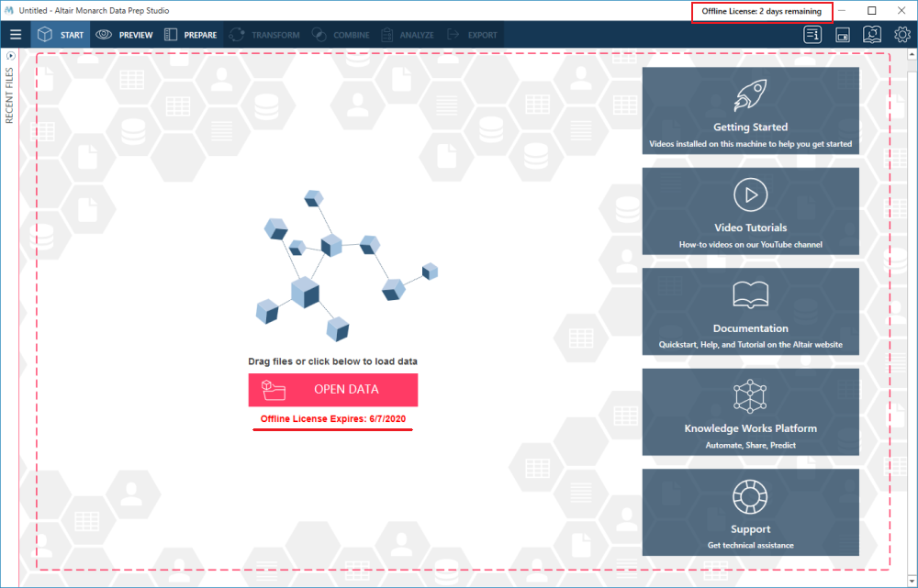The height and width of the screenshot is (588, 918).
Task: Click the Knowledge Works Platform icon
Action: [x=750, y=395]
